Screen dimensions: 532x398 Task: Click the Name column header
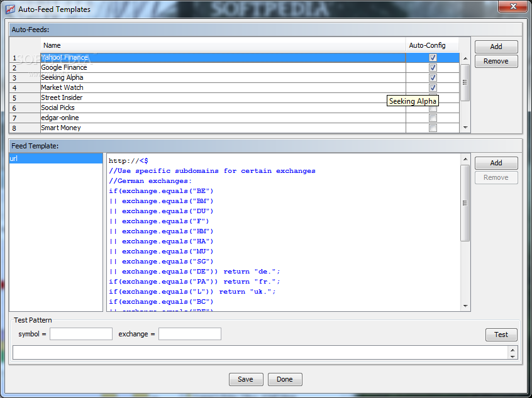click(x=223, y=45)
